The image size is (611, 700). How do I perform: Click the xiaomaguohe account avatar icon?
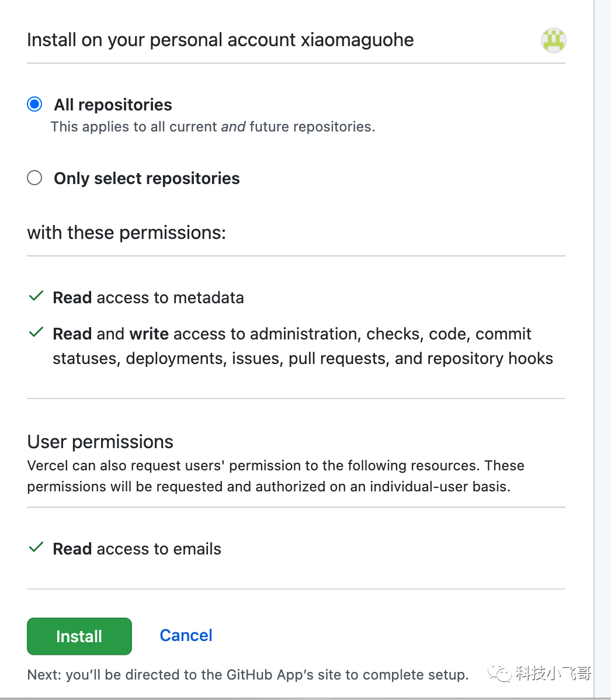[553, 40]
